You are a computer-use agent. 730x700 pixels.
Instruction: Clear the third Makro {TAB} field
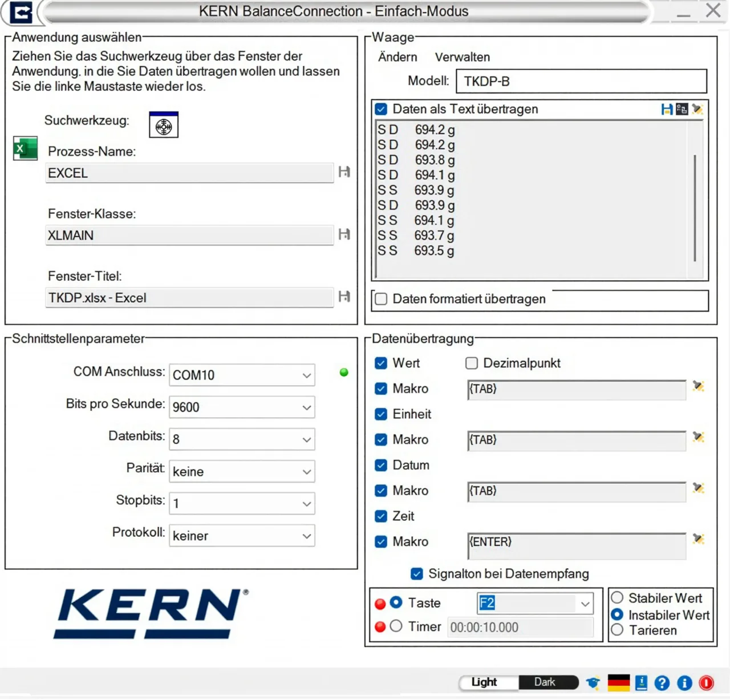pos(699,488)
